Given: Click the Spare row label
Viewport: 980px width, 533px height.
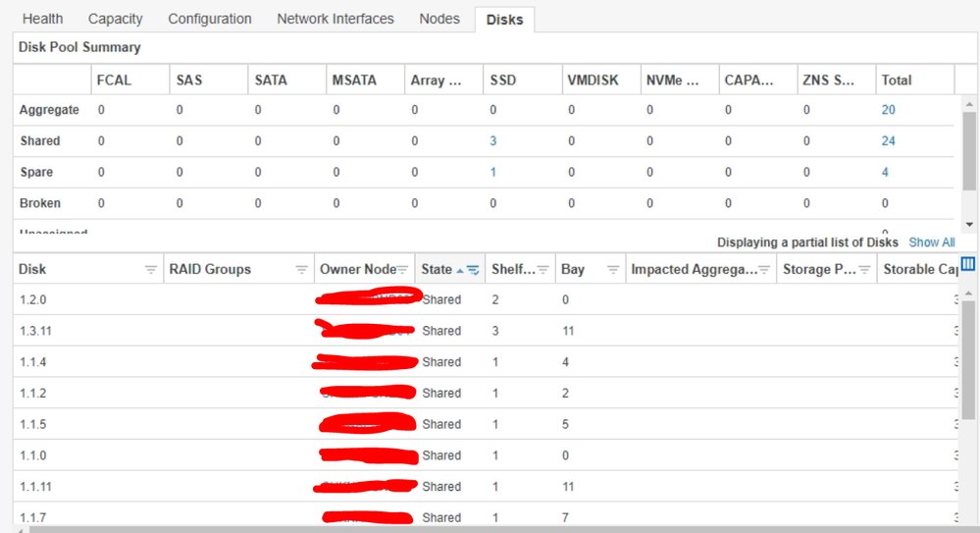Looking at the screenshot, I should click(x=36, y=172).
